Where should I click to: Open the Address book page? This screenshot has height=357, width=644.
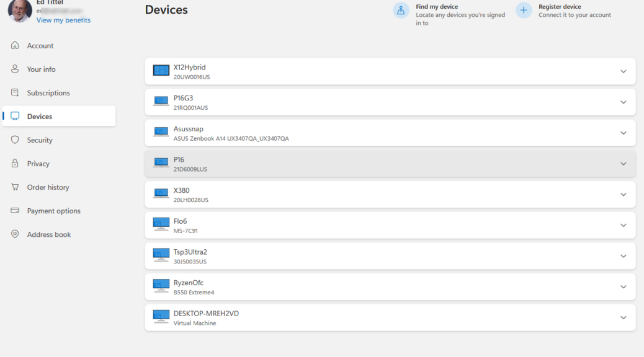(59, 234)
